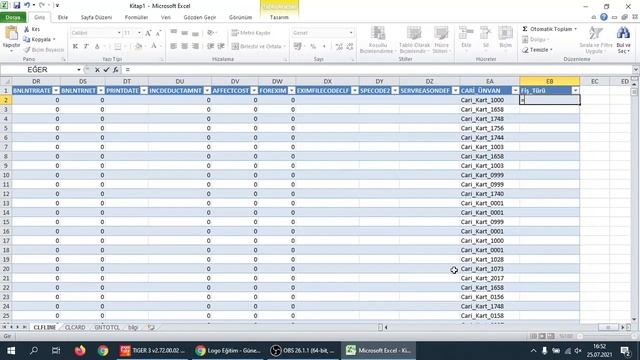Open the OBS taskbar button

303,350
